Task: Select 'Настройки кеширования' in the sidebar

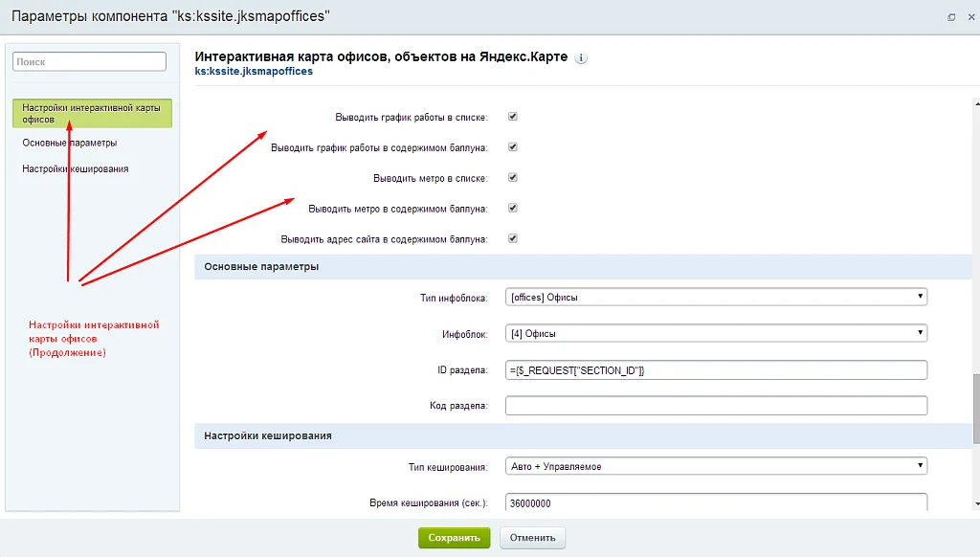Action: pos(75,168)
